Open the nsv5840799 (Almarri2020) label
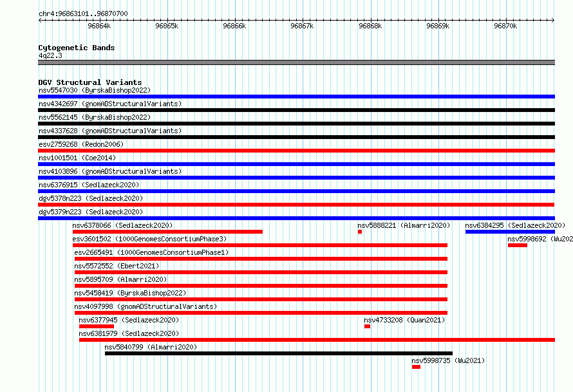Viewport: 573px width, 392px height. (151, 347)
